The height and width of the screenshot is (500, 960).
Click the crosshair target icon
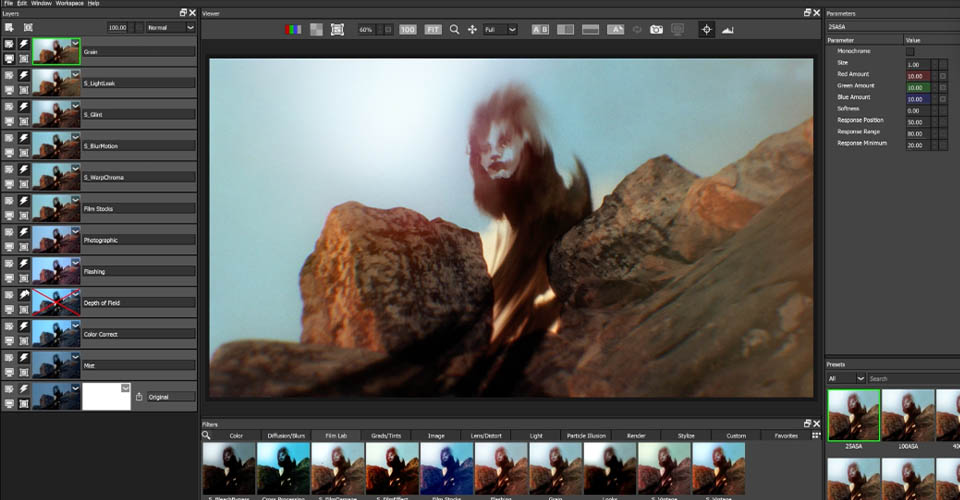[x=707, y=29]
